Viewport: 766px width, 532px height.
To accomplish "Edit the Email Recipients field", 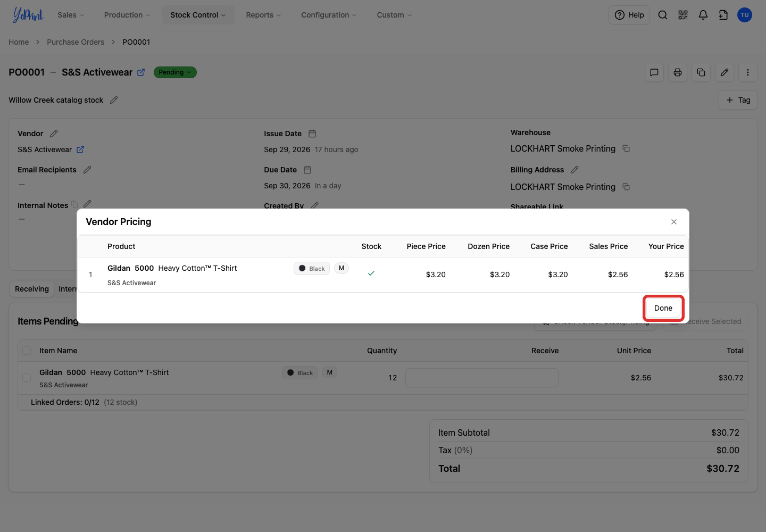I will pyautogui.click(x=87, y=170).
